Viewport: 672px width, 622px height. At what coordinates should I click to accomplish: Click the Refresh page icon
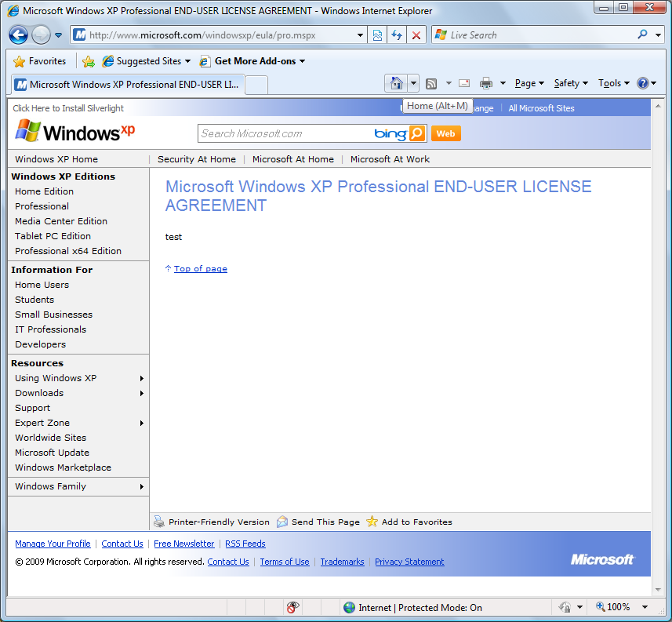[397, 35]
